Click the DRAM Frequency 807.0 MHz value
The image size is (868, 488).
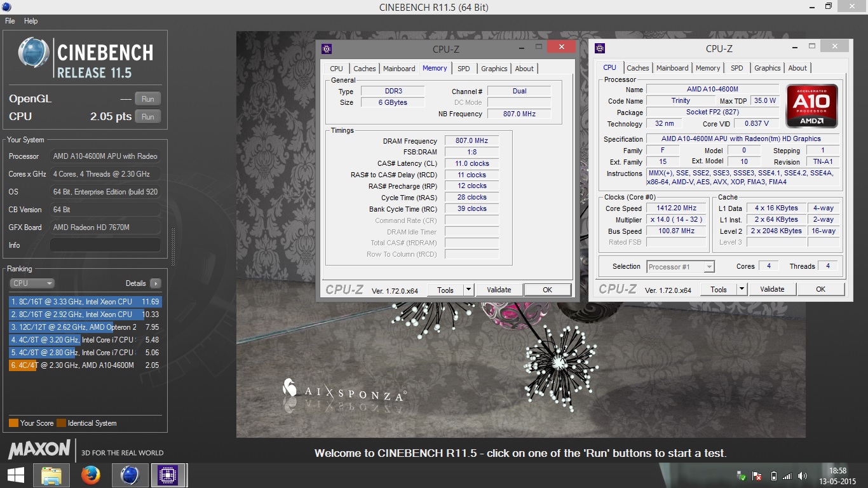point(471,141)
